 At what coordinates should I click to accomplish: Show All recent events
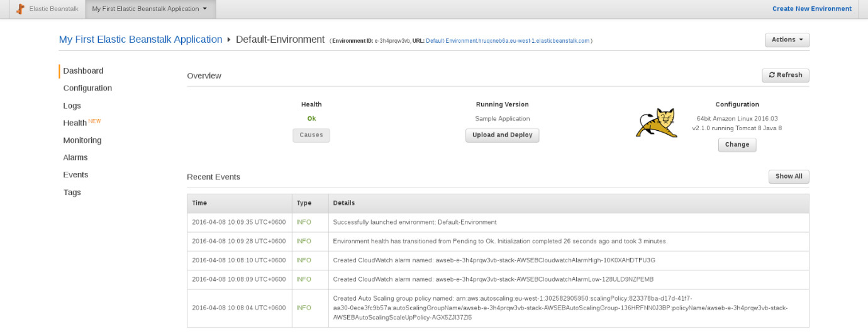point(789,177)
